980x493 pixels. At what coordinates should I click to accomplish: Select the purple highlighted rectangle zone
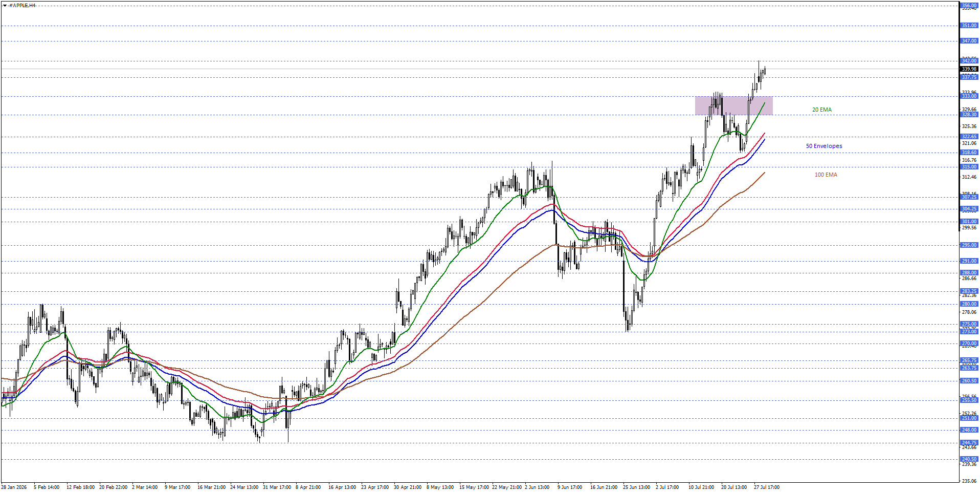click(x=733, y=105)
